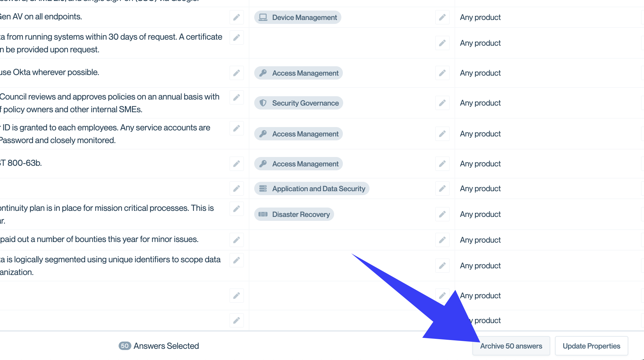The height and width of the screenshot is (360, 644).
Task: Click the Disaster Recovery grid icon
Action: pos(263,214)
